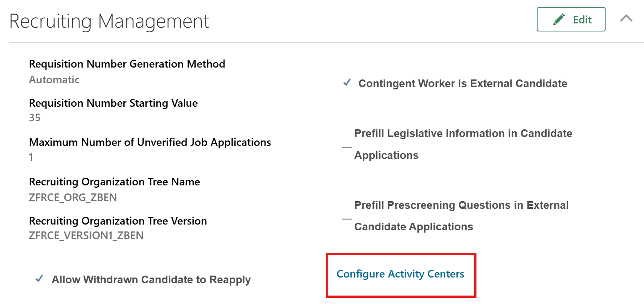This screenshot has width=644, height=304.
Task: Select the collapse chevron icon top right
Action: 627,18
